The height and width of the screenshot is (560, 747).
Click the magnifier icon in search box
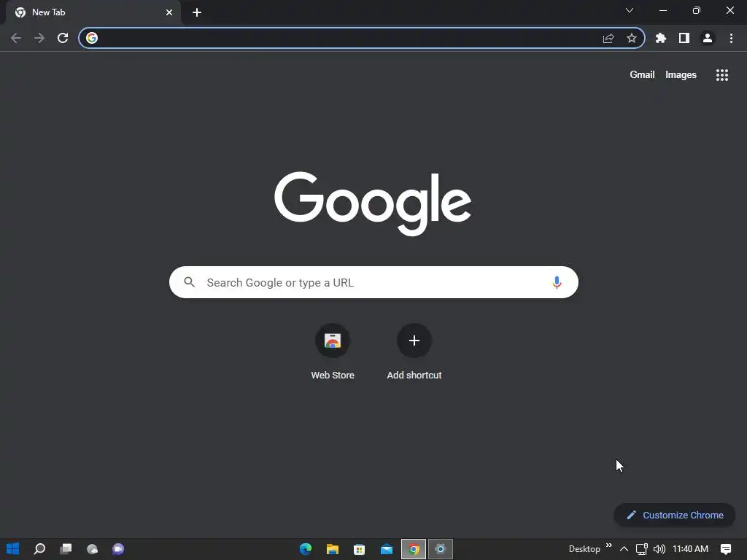(x=189, y=282)
